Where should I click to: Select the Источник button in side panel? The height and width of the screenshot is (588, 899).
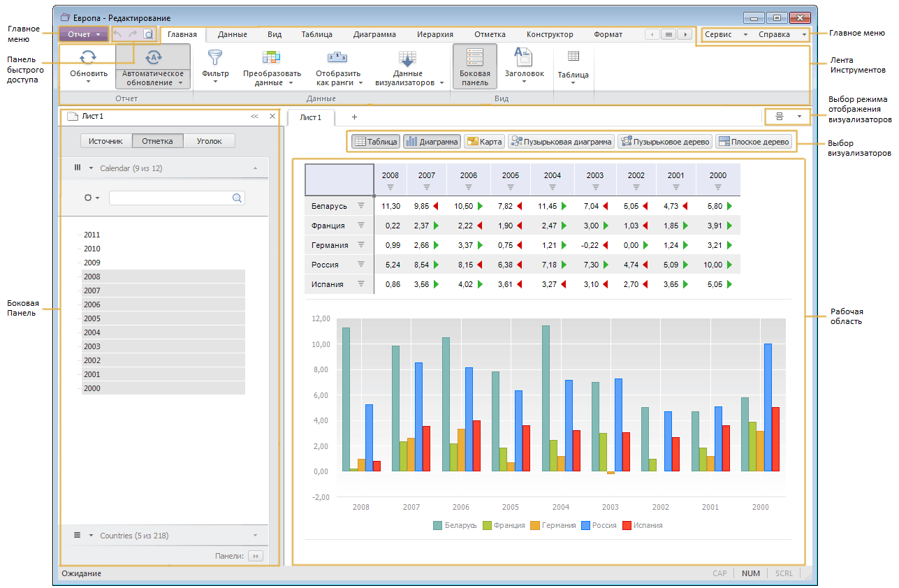(x=105, y=141)
